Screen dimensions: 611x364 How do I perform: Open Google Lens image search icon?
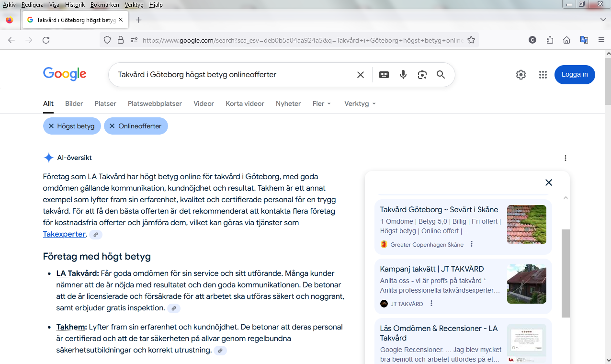tap(422, 75)
